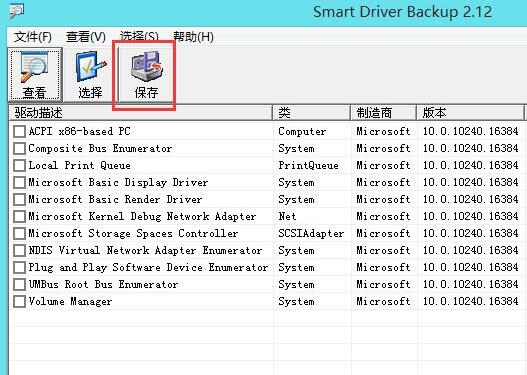The height and width of the screenshot is (375, 527).
Task: Select NDIS Virtual Network Adapter Enumerator name
Action: 145,250
